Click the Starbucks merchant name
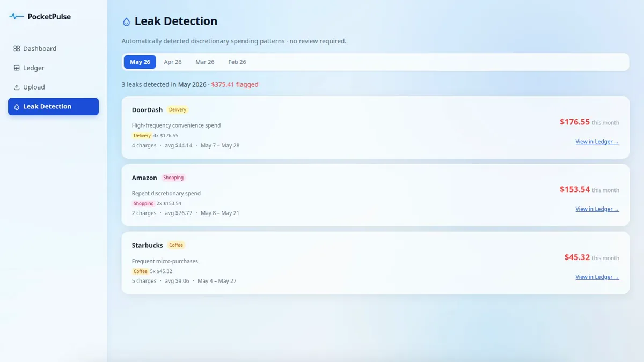Viewport: 644px width, 362px height. (148, 245)
